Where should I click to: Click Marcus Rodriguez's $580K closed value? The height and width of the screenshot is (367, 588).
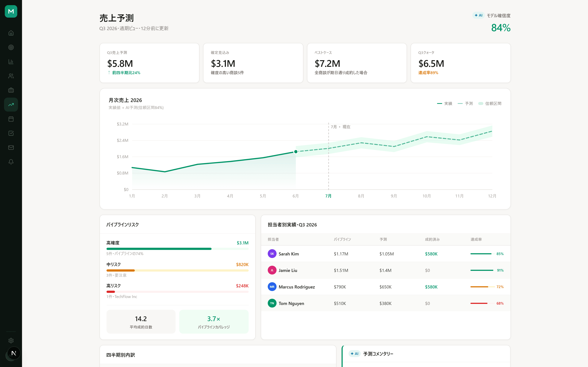[431, 287]
